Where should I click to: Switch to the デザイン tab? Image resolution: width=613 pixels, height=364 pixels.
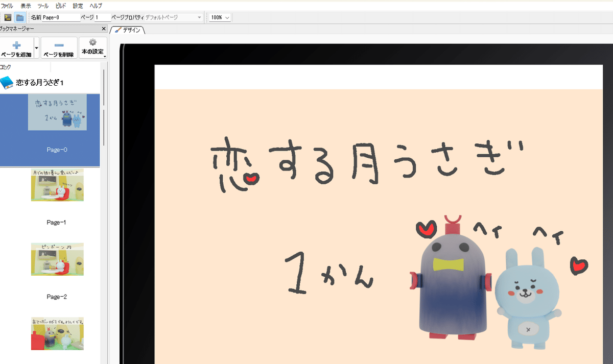pos(128,30)
